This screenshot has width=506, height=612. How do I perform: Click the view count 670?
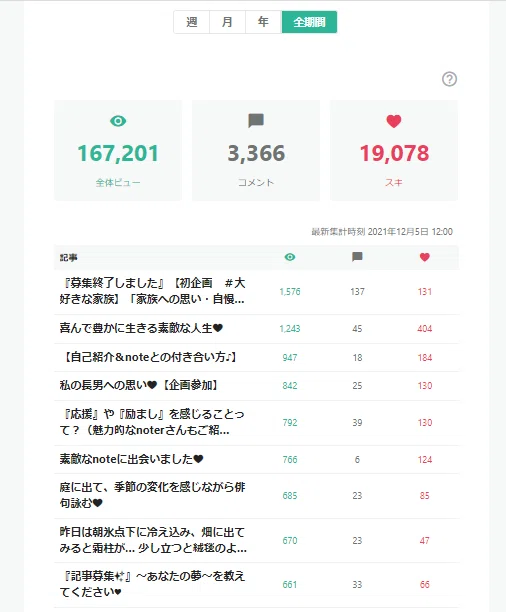pos(290,541)
